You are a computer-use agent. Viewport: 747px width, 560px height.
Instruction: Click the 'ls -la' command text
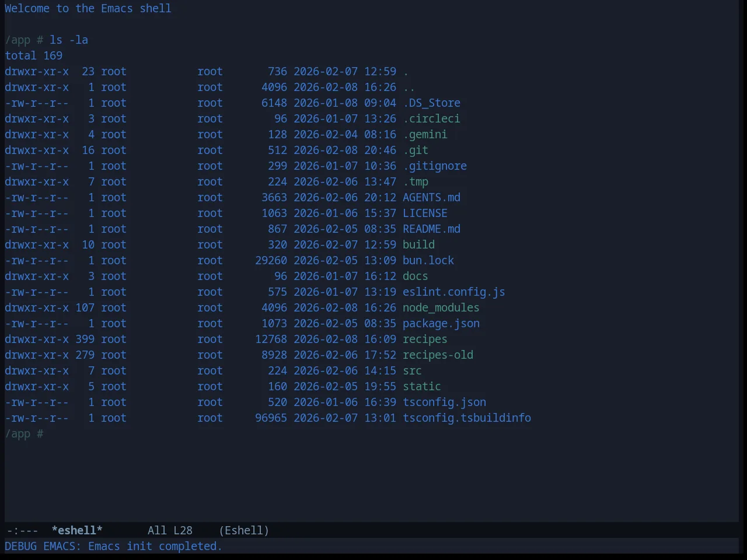69,40
